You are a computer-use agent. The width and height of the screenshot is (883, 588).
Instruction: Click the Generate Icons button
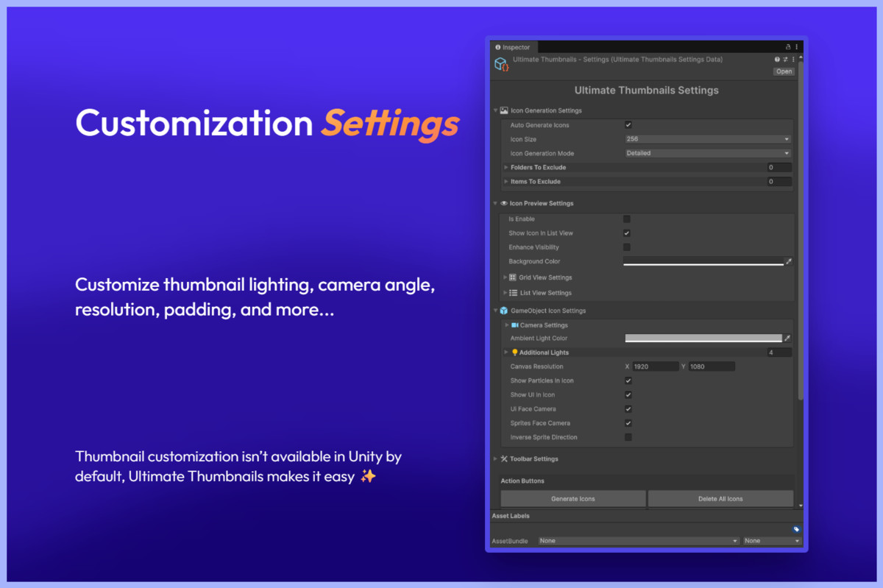(572, 498)
